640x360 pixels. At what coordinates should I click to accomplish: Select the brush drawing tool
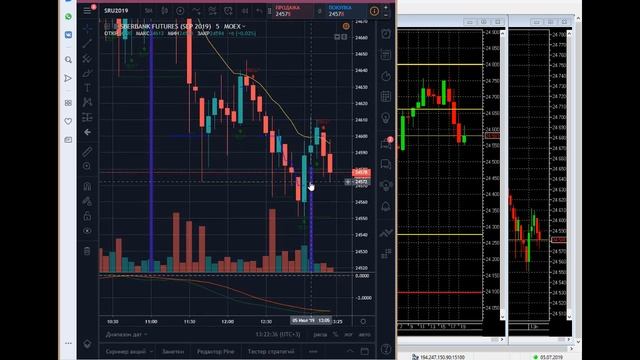coord(87,73)
